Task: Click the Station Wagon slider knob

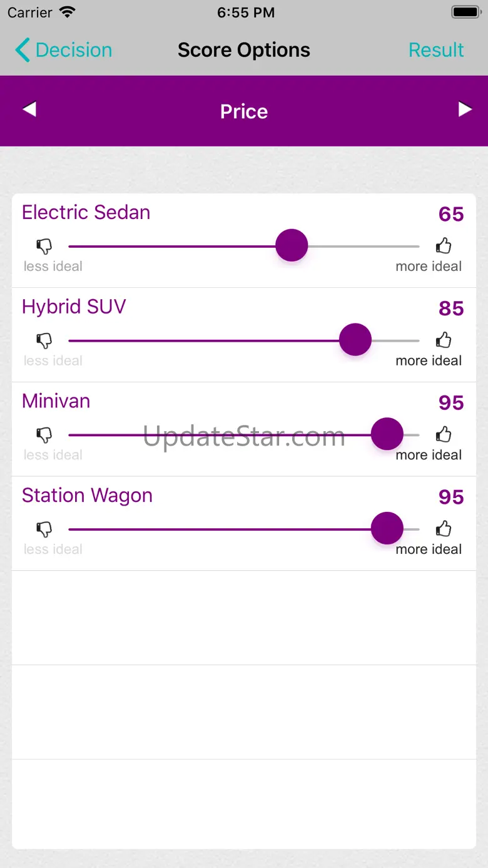Action: pos(387,528)
